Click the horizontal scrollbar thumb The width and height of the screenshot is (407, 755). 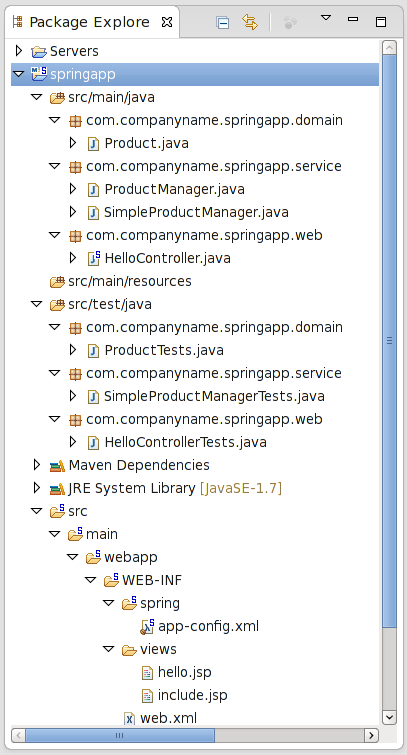(x=120, y=735)
